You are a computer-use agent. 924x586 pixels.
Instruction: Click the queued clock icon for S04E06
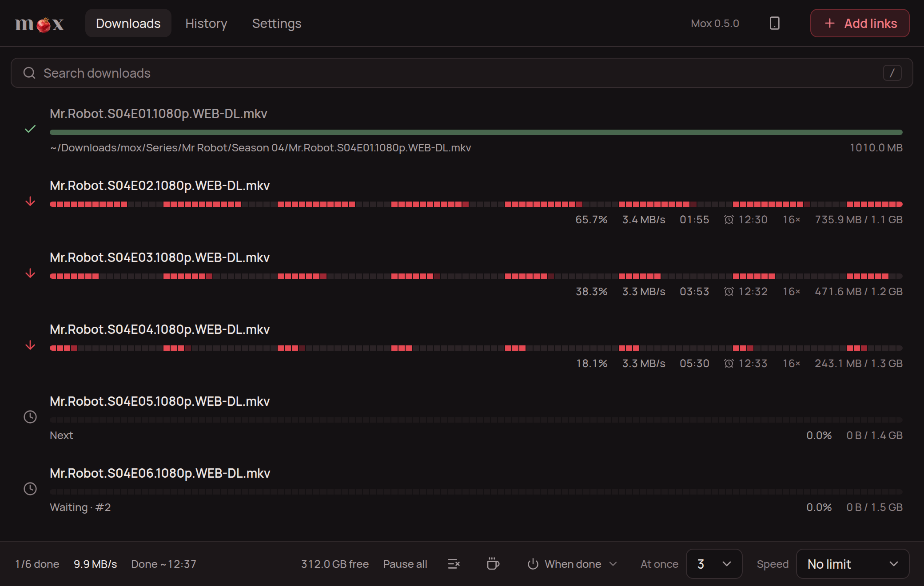pyautogui.click(x=30, y=489)
